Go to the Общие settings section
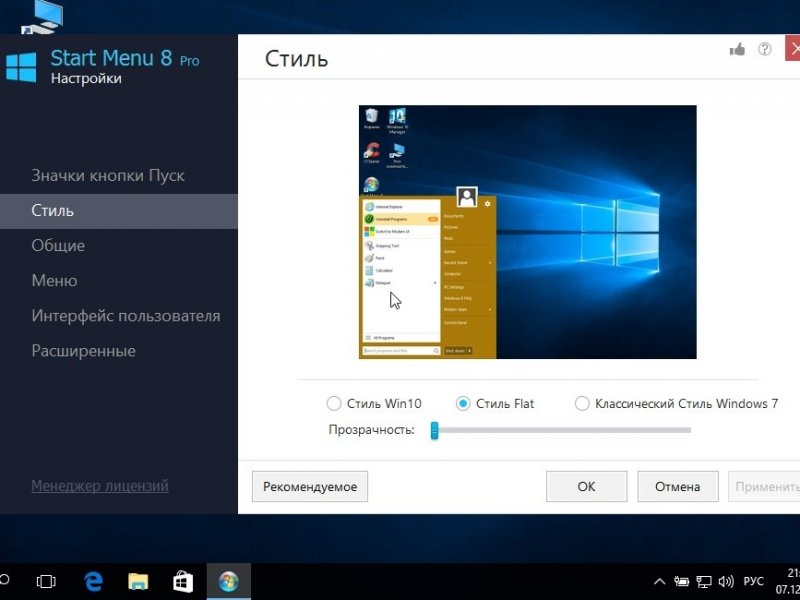Viewport: 800px width, 600px height. coord(58,245)
